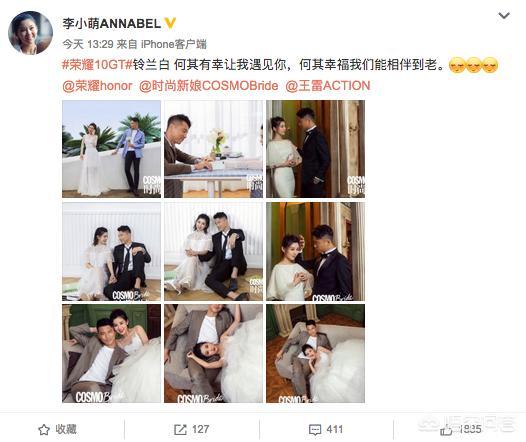Open the bottom-right sofa wedding dress photo
Viewport: 526px width, 442px height.
click(x=315, y=353)
